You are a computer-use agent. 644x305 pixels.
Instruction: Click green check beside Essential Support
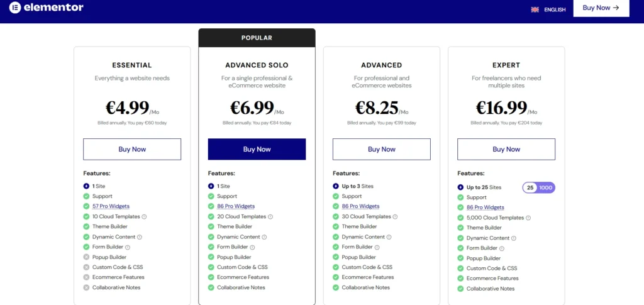point(86,196)
